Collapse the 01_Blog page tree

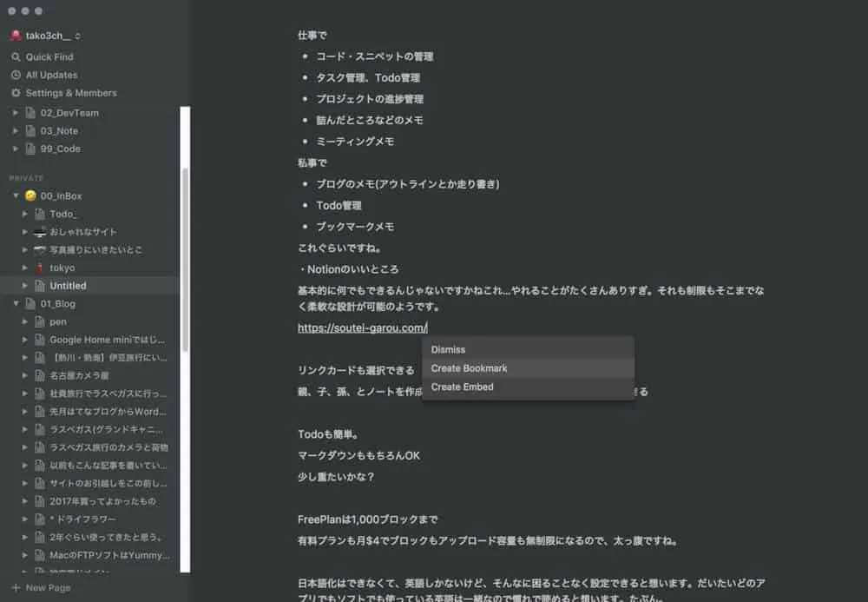tap(16, 304)
